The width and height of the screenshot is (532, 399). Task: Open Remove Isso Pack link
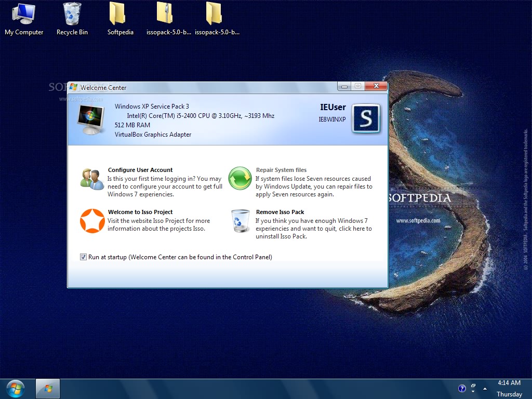280,212
